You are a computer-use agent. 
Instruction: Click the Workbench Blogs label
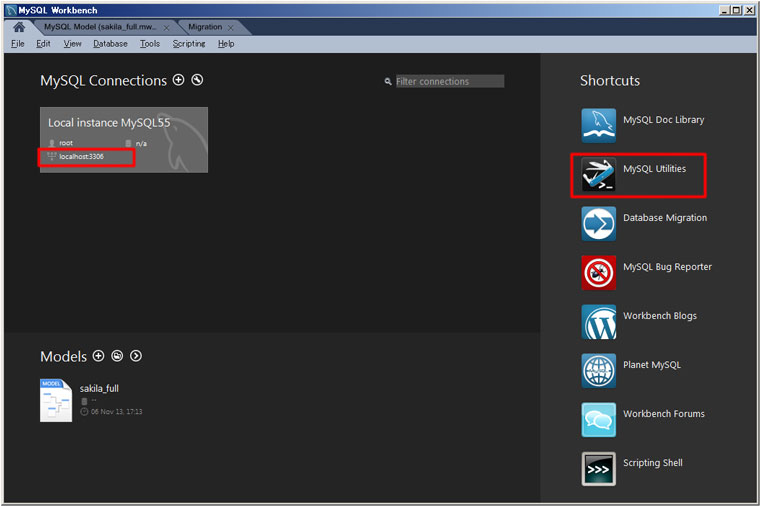(x=660, y=316)
